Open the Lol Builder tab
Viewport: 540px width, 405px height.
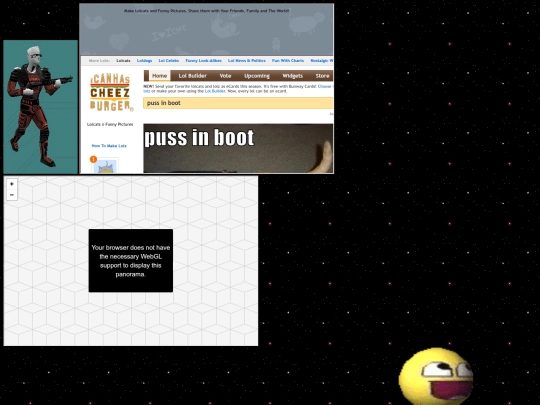pos(193,76)
